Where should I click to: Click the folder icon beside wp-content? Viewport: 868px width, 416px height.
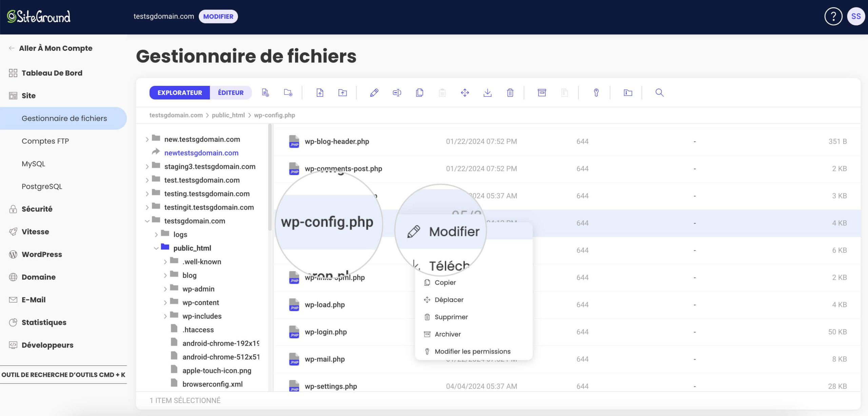[174, 301]
